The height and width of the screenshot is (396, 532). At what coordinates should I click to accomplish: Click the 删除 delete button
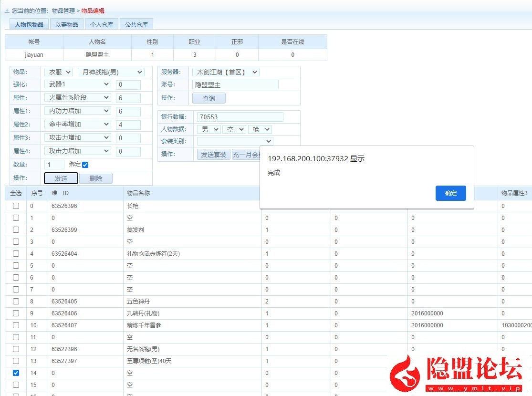pos(94,177)
